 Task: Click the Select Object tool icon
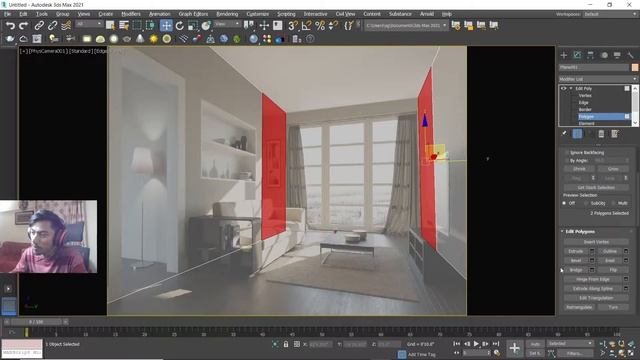click(110, 26)
